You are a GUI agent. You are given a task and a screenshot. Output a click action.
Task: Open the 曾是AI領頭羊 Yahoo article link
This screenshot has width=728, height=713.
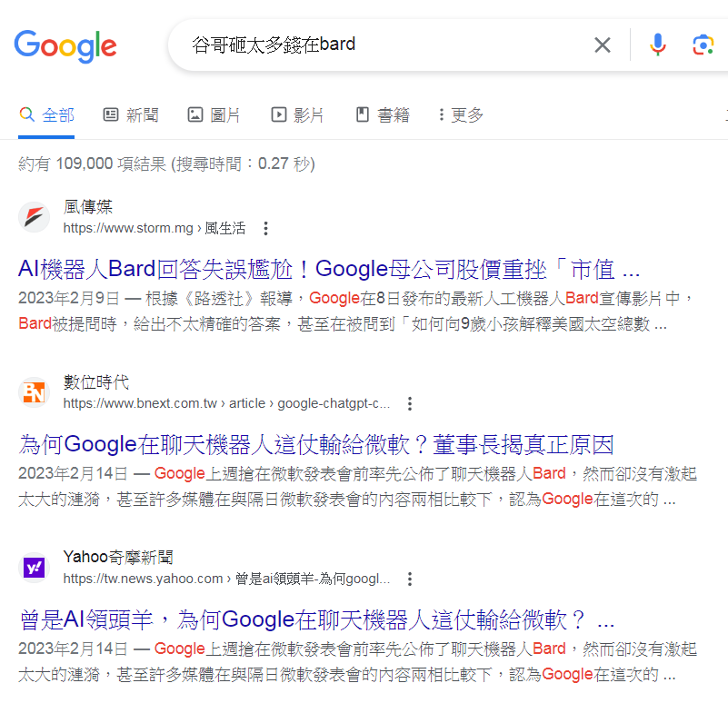coord(316,619)
